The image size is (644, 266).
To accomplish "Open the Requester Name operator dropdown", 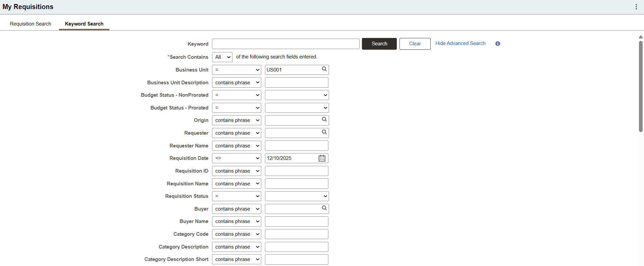I will 236,146.
